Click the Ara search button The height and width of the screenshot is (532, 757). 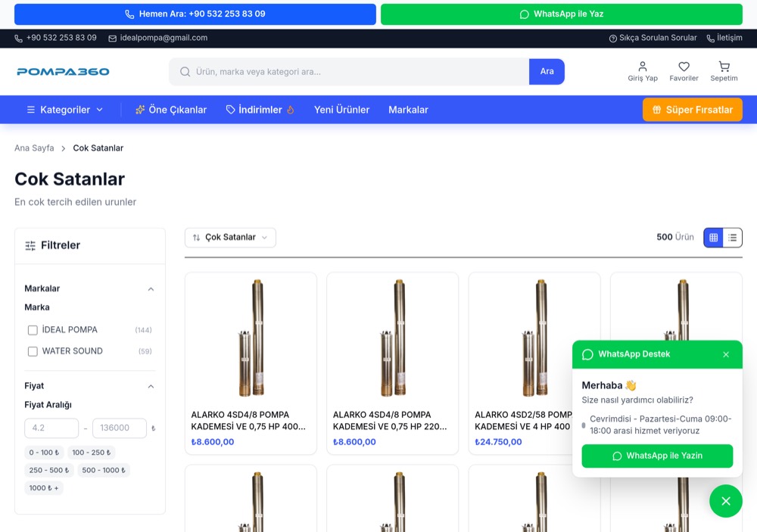click(547, 71)
